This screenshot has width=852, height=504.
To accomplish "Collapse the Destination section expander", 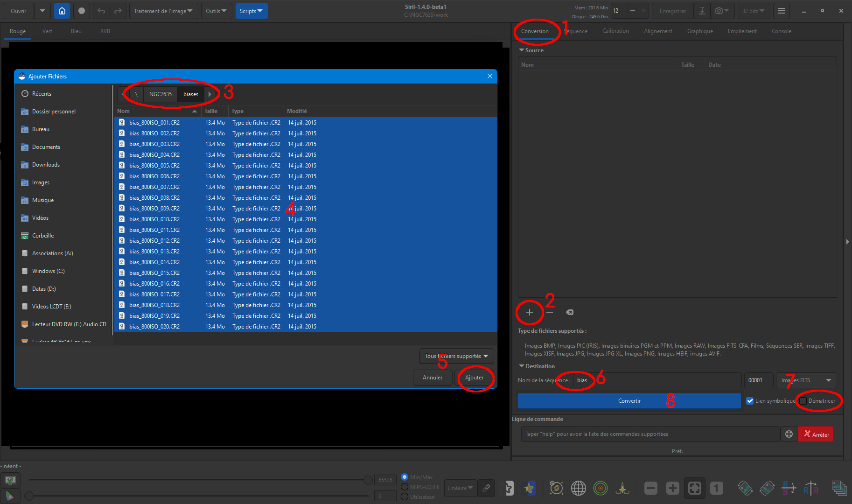I will [x=522, y=366].
